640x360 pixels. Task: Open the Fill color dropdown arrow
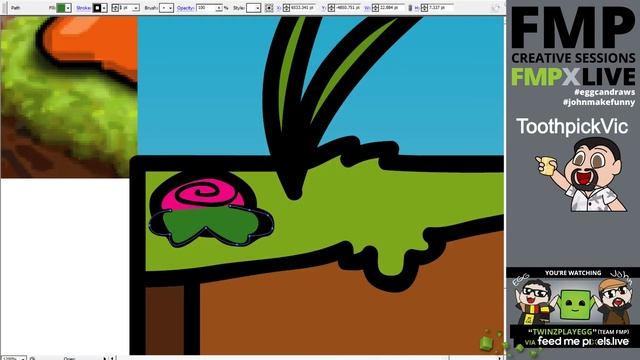(68, 8)
